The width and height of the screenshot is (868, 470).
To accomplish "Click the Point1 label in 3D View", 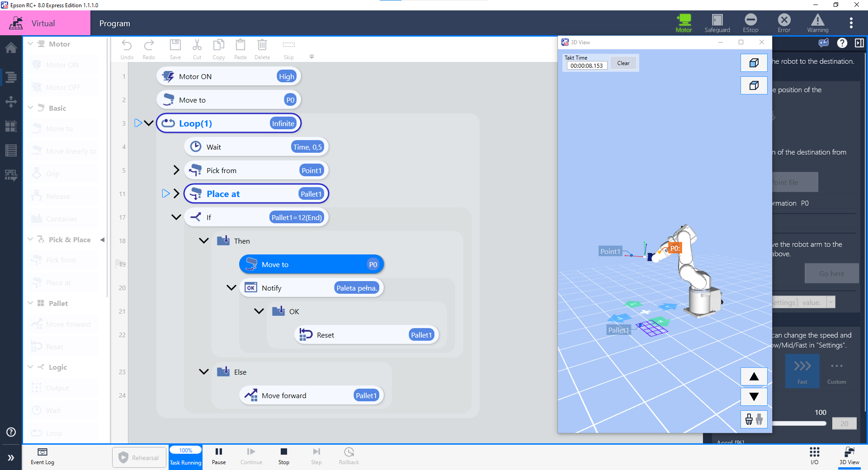I will click(610, 251).
